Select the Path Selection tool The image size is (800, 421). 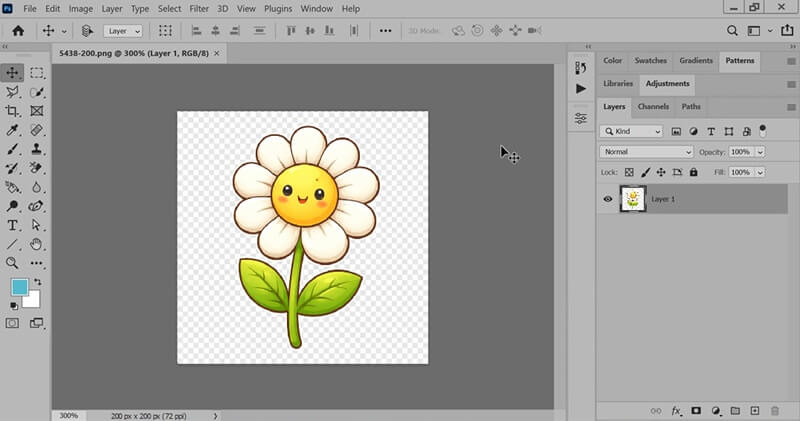point(36,225)
